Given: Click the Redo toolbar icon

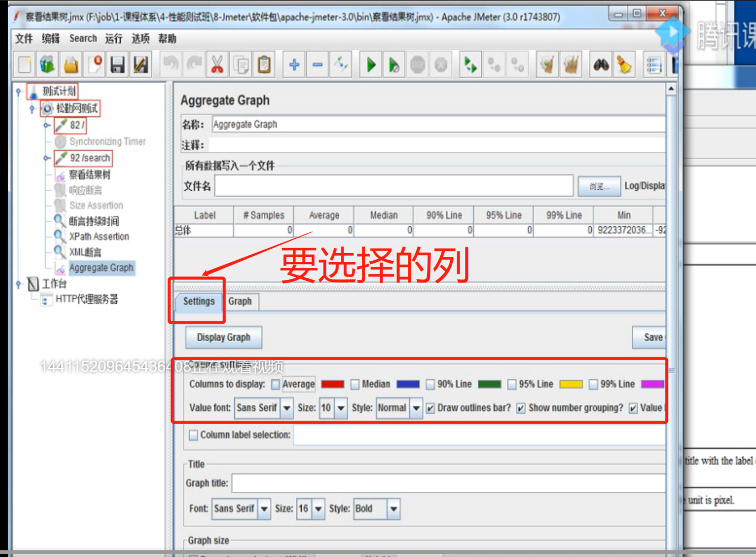Looking at the screenshot, I should click(x=194, y=65).
